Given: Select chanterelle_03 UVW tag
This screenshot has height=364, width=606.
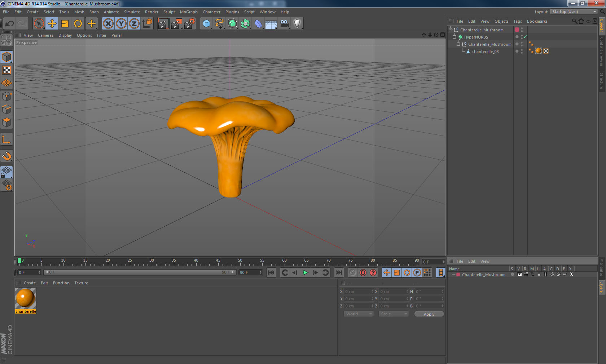Looking at the screenshot, I should click(546, 51).
